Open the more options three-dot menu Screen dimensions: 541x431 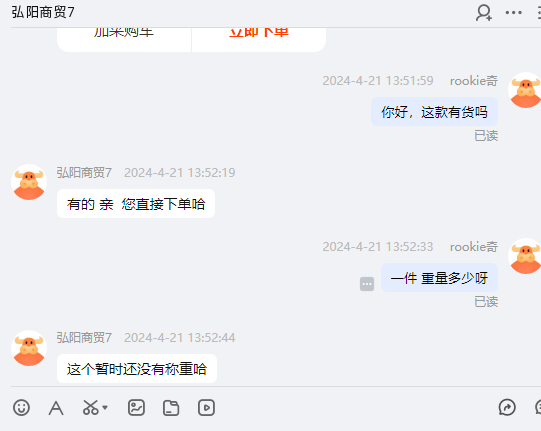click(x=513, y=13)
